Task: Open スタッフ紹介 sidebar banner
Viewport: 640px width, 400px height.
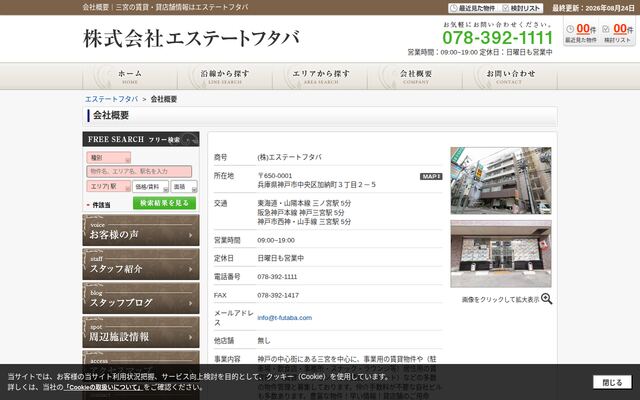Action: pyautogui.click(x=141, y=264)
